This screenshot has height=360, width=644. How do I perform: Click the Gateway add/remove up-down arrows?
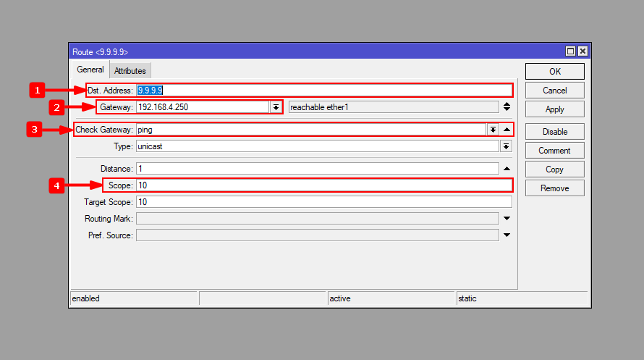(507, 107)
